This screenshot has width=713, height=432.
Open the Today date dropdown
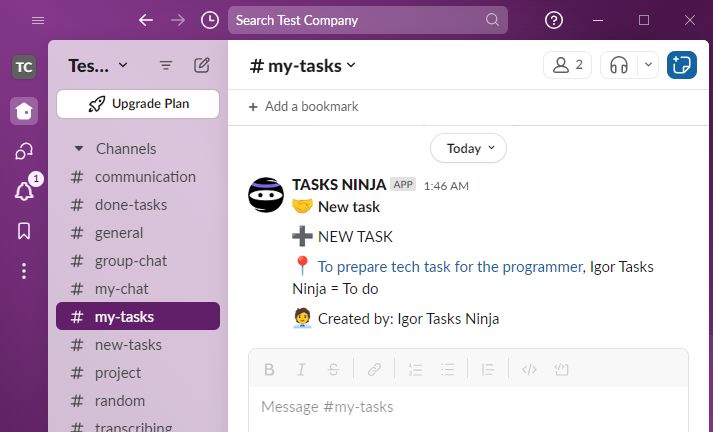tap(468, 148)
